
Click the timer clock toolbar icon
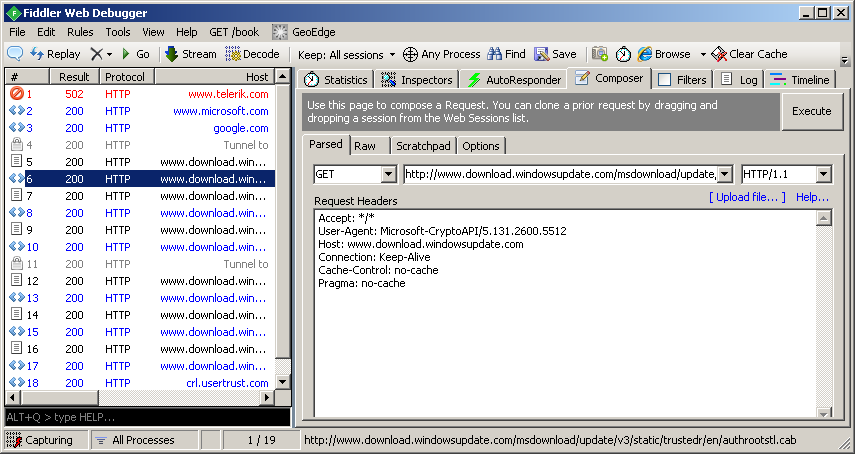tap(623, 54)
